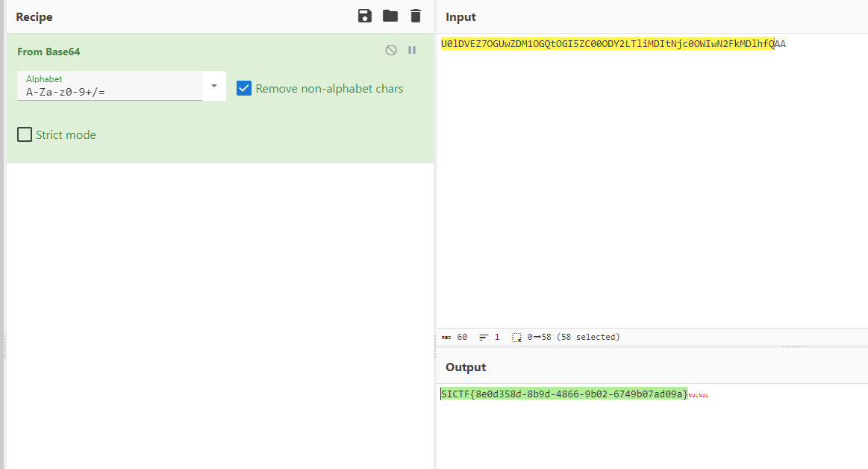Enable the Strict mode checkbox

click(x=25, y=134)
